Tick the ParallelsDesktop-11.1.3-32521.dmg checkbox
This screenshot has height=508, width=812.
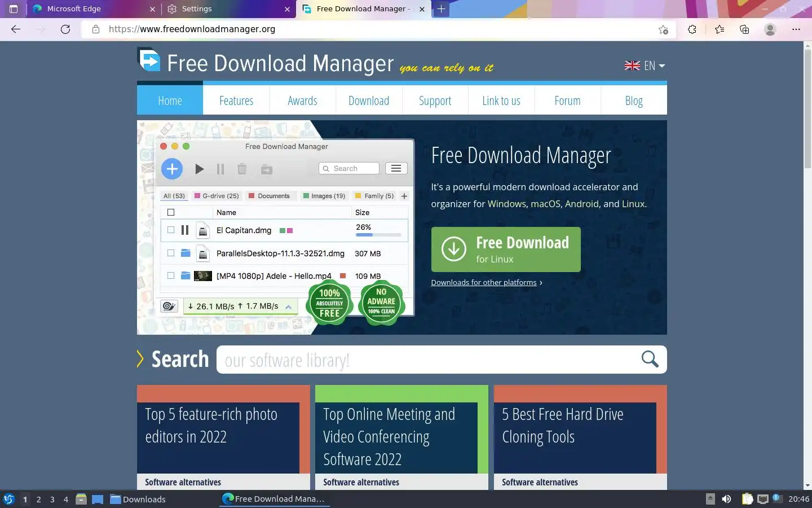[171, 253]
